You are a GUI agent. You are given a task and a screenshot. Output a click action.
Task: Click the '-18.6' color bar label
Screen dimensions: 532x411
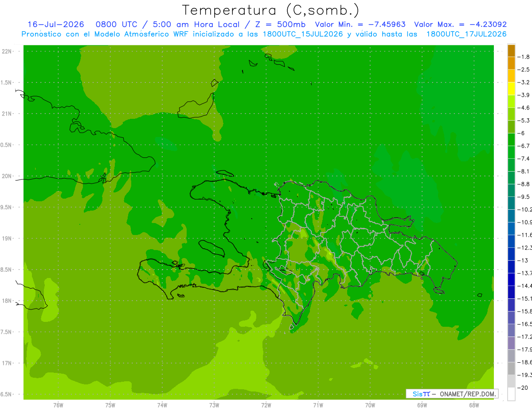(524, 362)
